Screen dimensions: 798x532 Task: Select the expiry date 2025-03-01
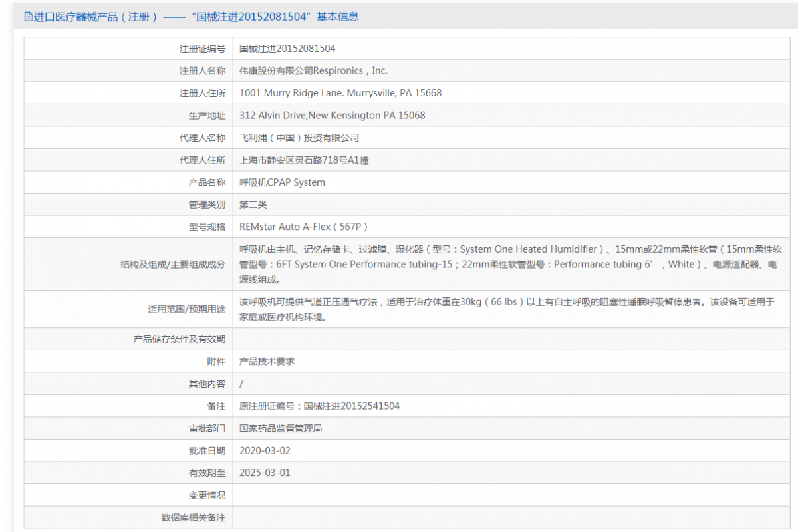tap(266, 473)
